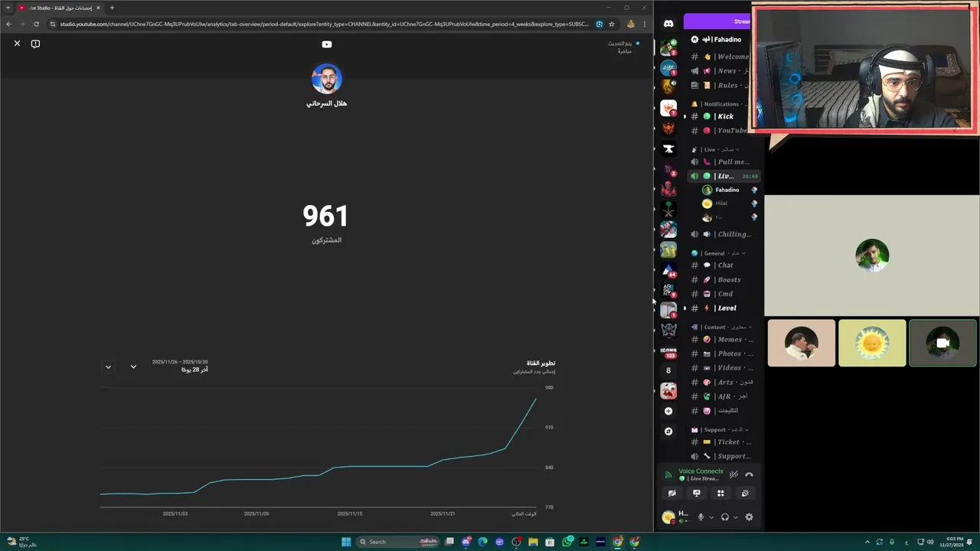980x551 pixels.
Task: Toggle Discord camera on or off
Action: tap(672, 494)
